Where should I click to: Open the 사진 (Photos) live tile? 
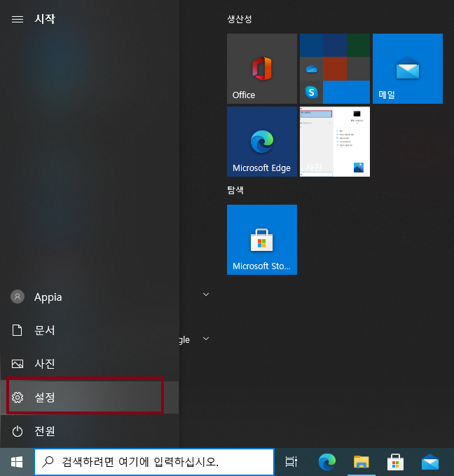335,142
